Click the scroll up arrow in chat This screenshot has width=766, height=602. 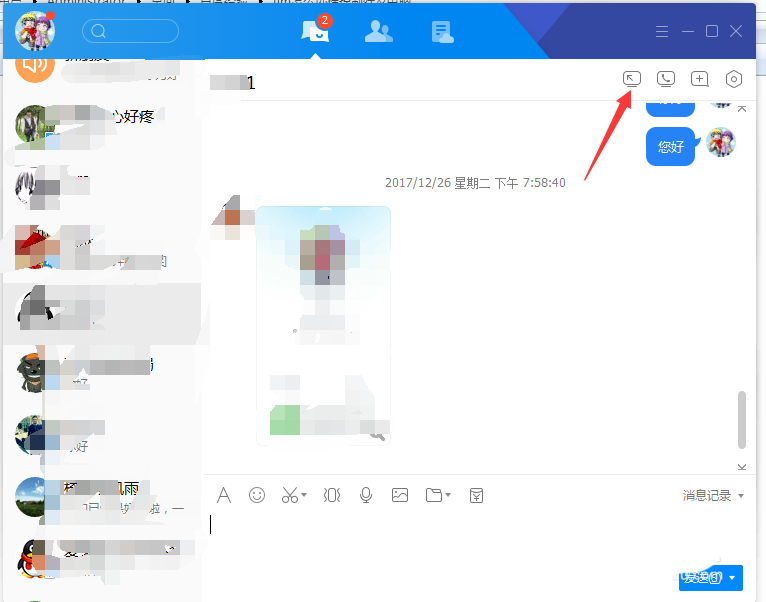tap(742, 108)
